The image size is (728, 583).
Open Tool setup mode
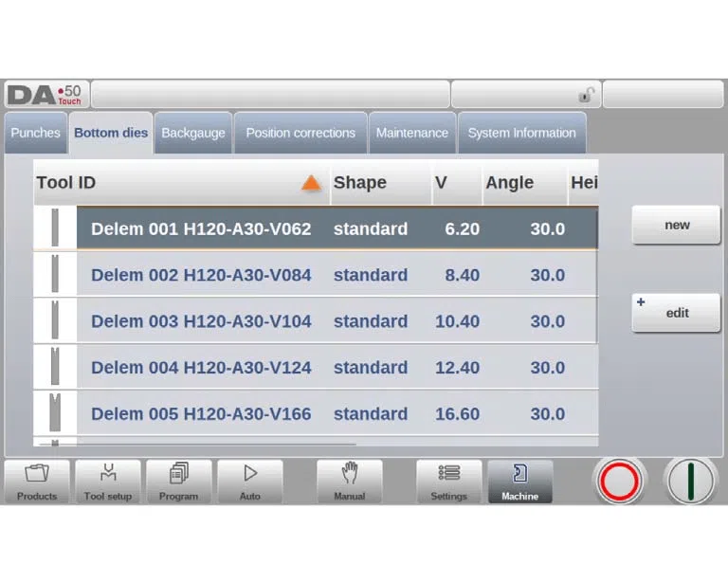point(108,482)
